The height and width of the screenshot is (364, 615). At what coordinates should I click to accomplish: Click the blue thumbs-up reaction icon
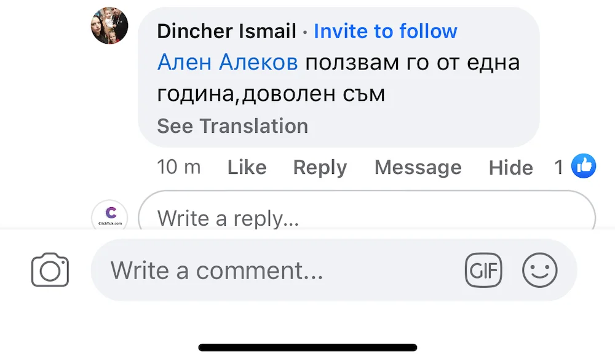(583, 166)
